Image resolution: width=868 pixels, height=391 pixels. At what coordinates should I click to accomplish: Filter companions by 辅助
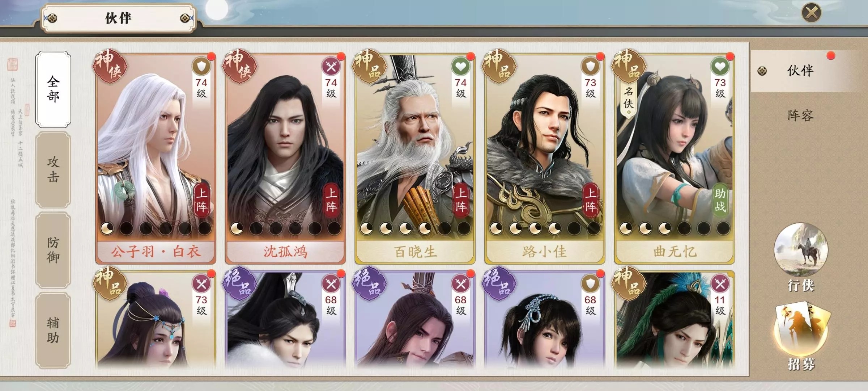pos(53,330)
